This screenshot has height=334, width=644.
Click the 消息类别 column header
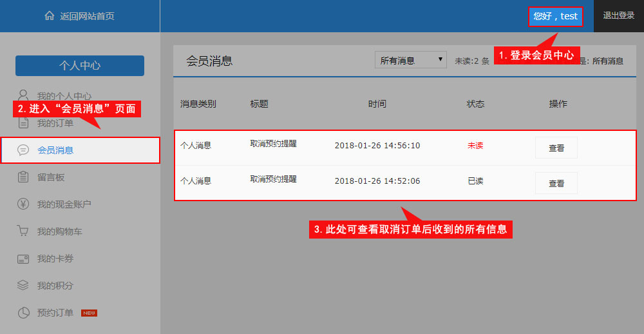click(198, 104)
